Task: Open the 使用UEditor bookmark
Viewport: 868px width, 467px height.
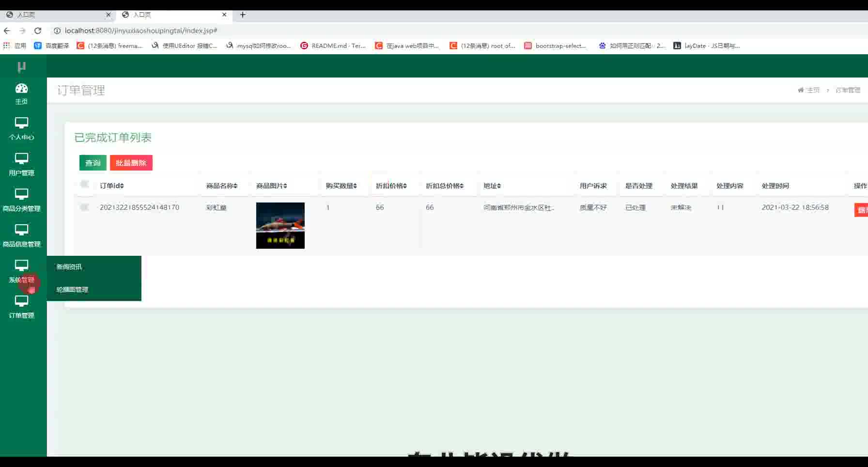Action: click(185, 46)
